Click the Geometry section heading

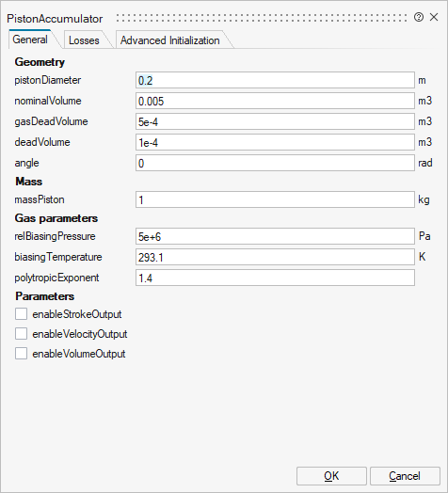pyautogui.click(x=40, y=62)
